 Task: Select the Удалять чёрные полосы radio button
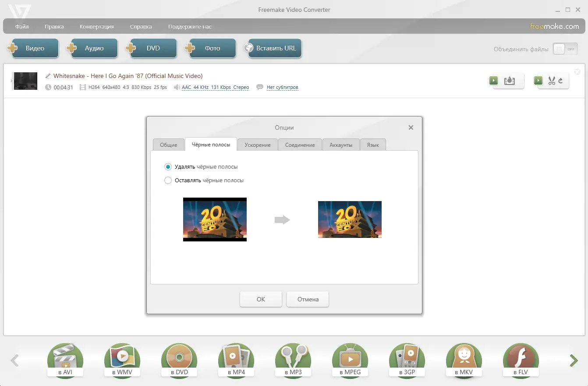(168, 167)
